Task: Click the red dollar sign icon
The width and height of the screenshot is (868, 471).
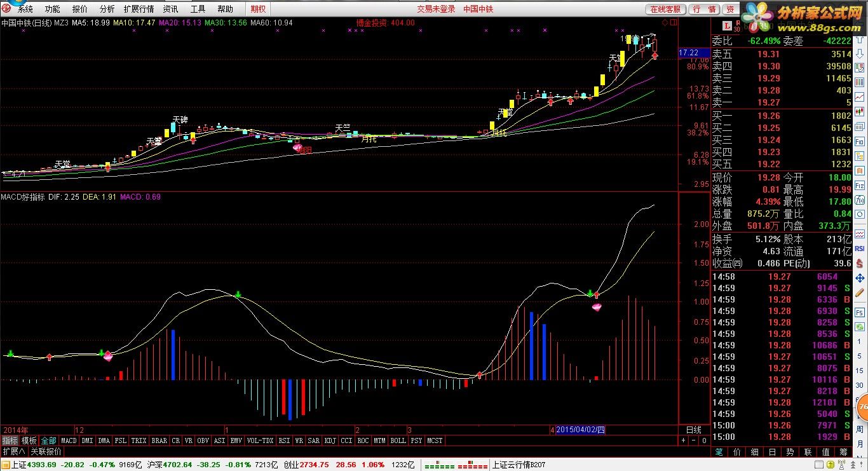Action: 860,263
